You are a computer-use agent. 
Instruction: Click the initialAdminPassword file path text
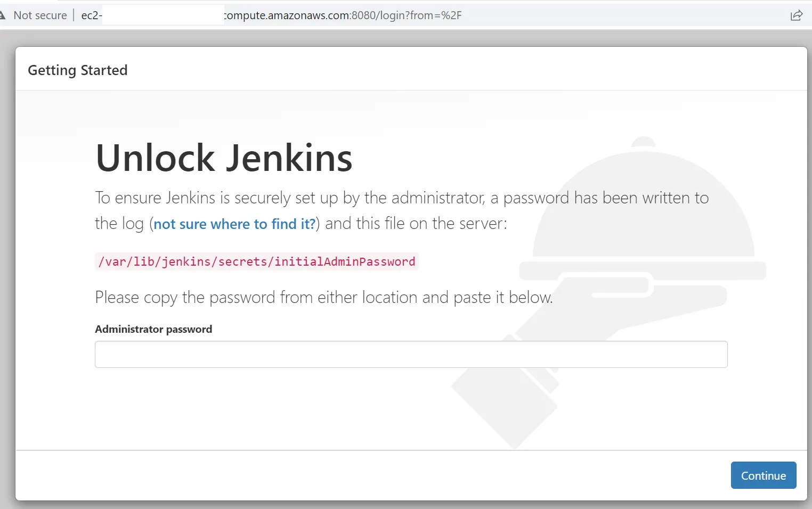pos(257,261)
